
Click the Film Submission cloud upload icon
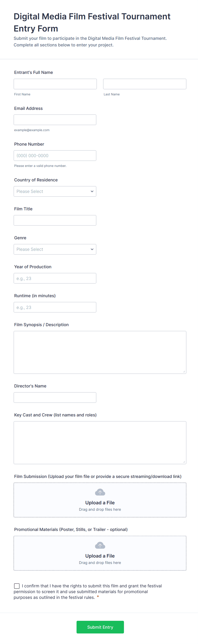coord(100,492)
